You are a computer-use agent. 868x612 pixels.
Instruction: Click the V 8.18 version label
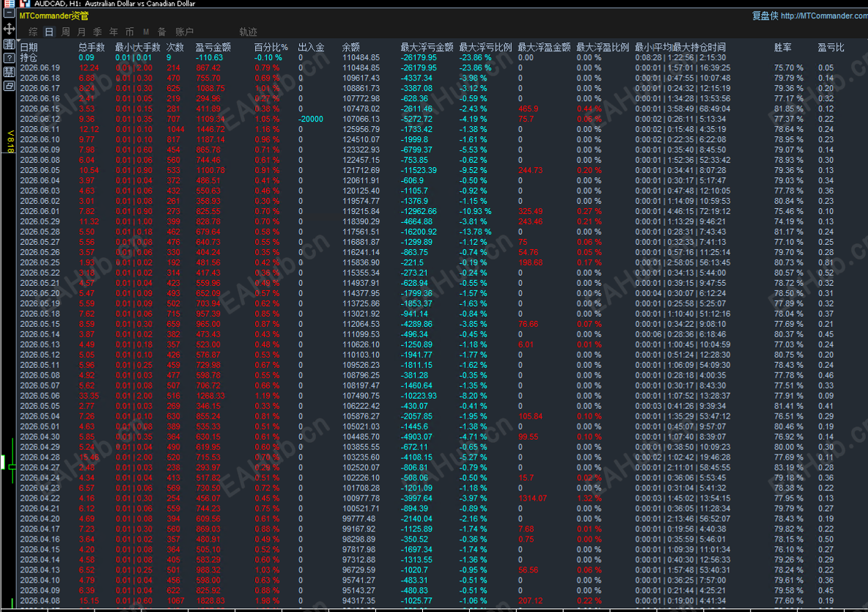[10, 141]
